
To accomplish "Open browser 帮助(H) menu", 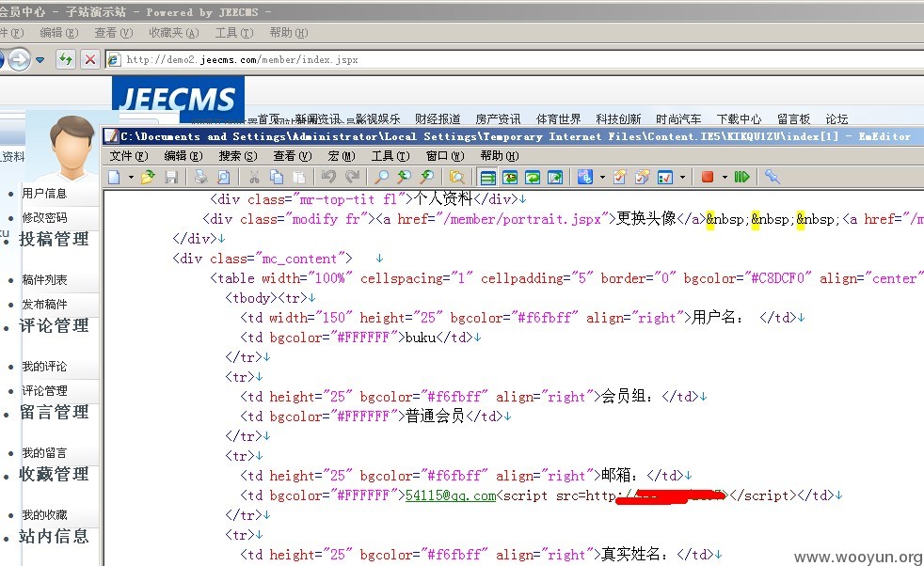I will (289, 33).
